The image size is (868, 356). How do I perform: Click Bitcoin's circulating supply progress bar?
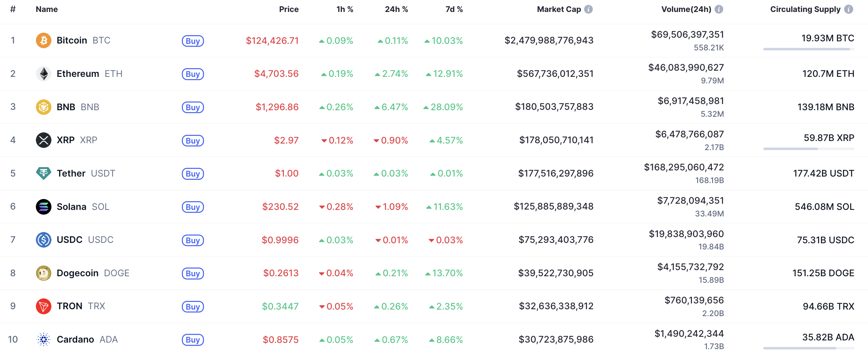pos(809,49)
